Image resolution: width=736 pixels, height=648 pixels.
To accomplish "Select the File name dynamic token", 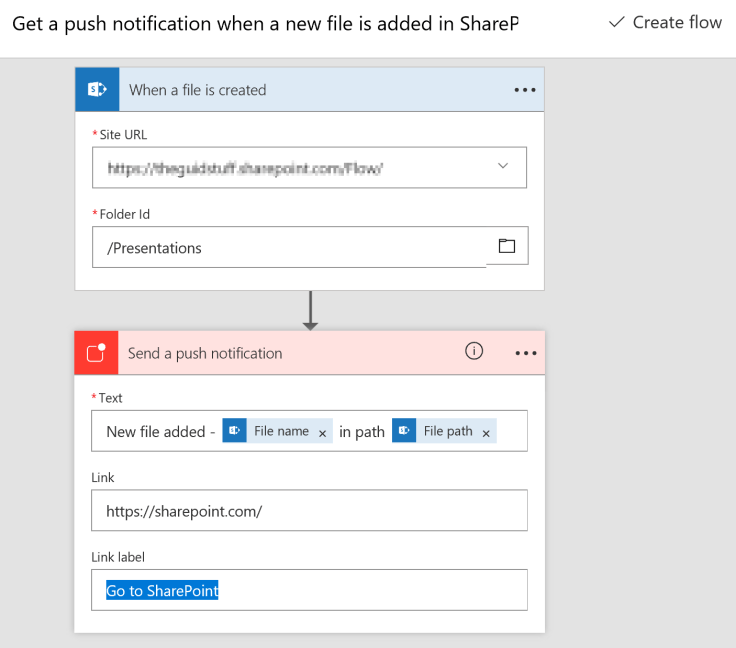I will coord(280,432).
